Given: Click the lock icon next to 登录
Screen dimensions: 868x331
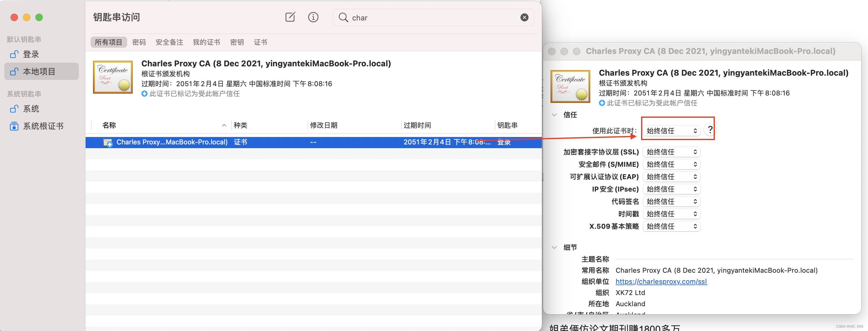Looking at the screenshot, I should coord(14,54).
